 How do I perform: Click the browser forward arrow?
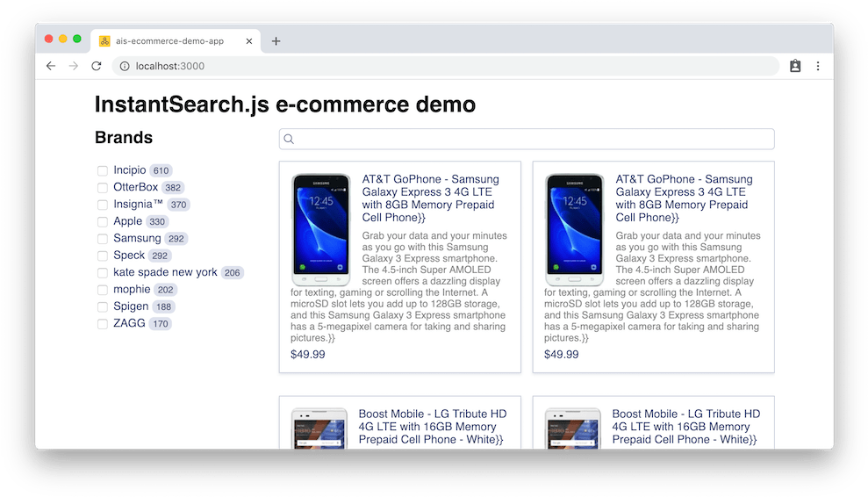click(74, 66)
